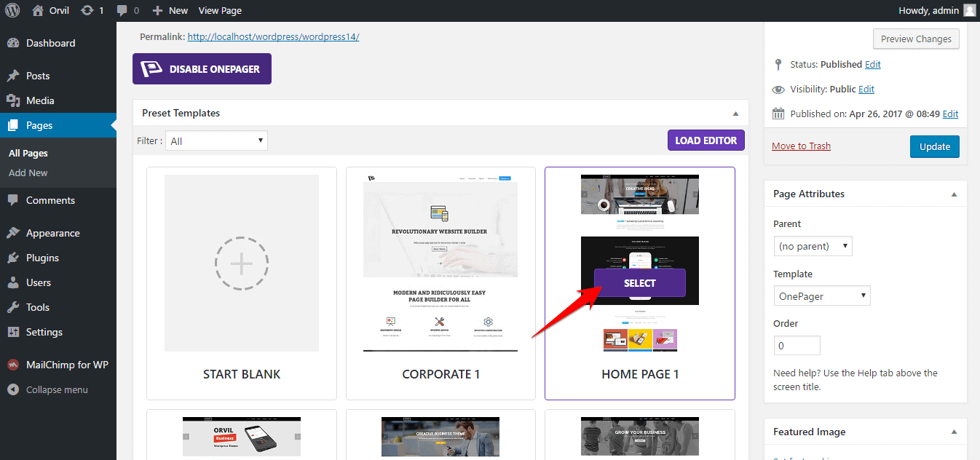Click the admin user avatar
Image resolution: width=980 pixels, height=460 pixels.
969,10
